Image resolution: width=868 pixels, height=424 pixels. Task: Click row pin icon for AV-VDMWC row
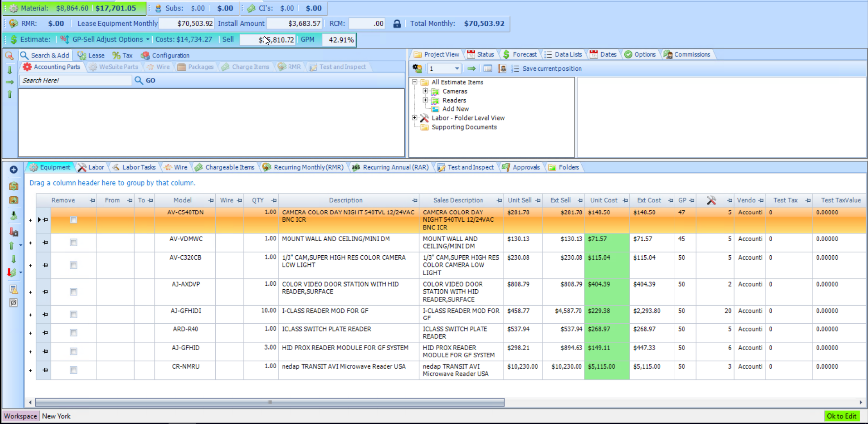click(45, 242)
